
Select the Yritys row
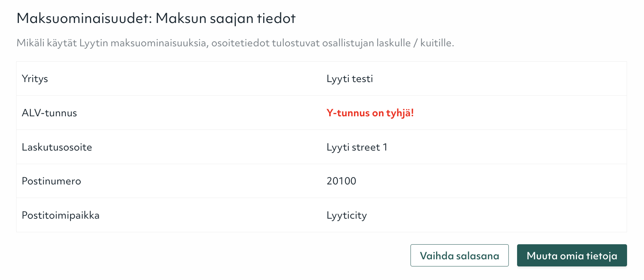pos(151,79)
